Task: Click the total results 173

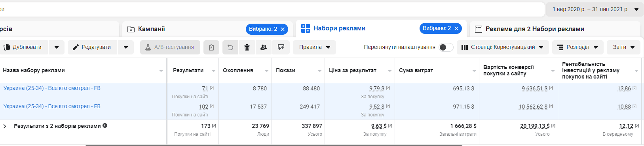Action: (206, 126)
